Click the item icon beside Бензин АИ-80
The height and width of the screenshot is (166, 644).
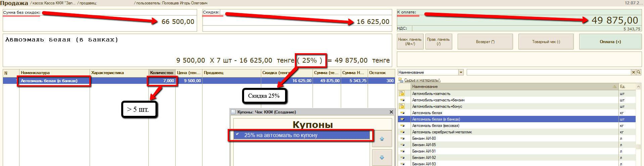point(402,138)
